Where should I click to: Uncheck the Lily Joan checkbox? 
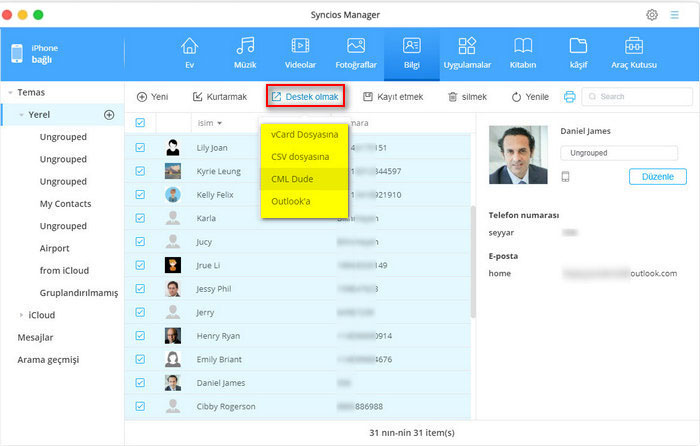pyautogui.click(x=140, y=147)
